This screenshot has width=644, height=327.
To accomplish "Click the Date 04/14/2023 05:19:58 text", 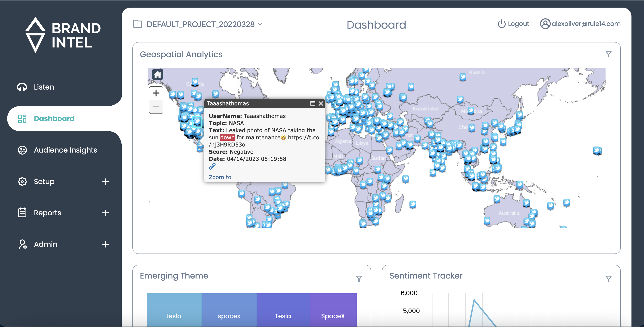I will click(x=247, y=159).
